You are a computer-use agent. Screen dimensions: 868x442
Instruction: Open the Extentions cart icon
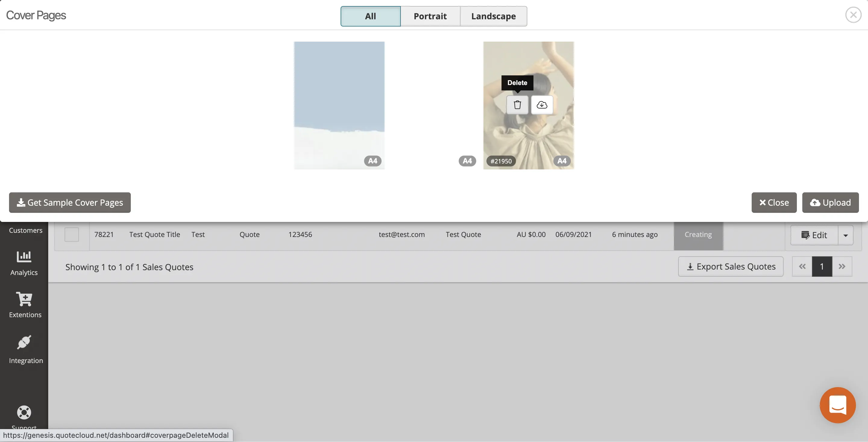[x=25, y=305]
